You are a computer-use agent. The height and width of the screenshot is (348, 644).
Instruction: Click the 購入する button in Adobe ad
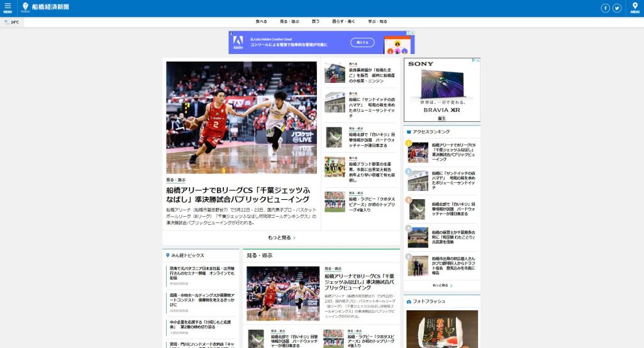[362, 42]
